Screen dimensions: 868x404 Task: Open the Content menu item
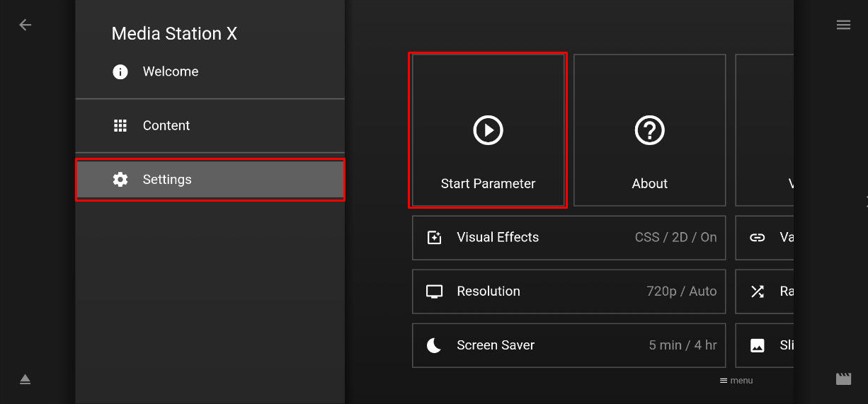[x=210, y=125]
